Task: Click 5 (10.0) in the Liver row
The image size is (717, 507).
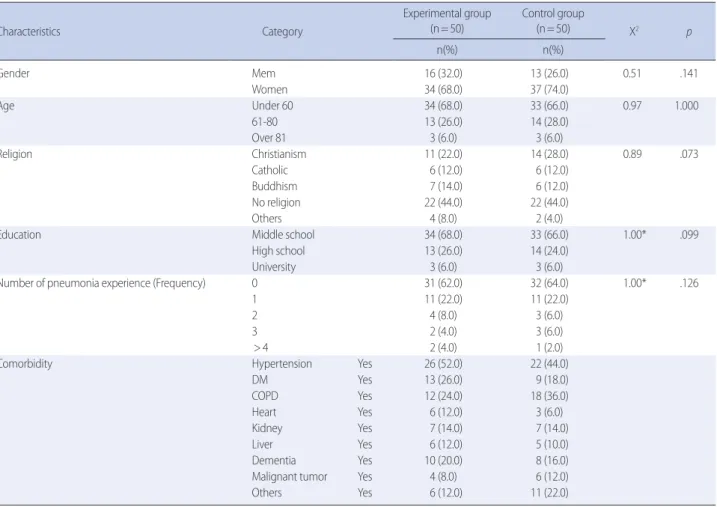Action: tap(552, 444)
